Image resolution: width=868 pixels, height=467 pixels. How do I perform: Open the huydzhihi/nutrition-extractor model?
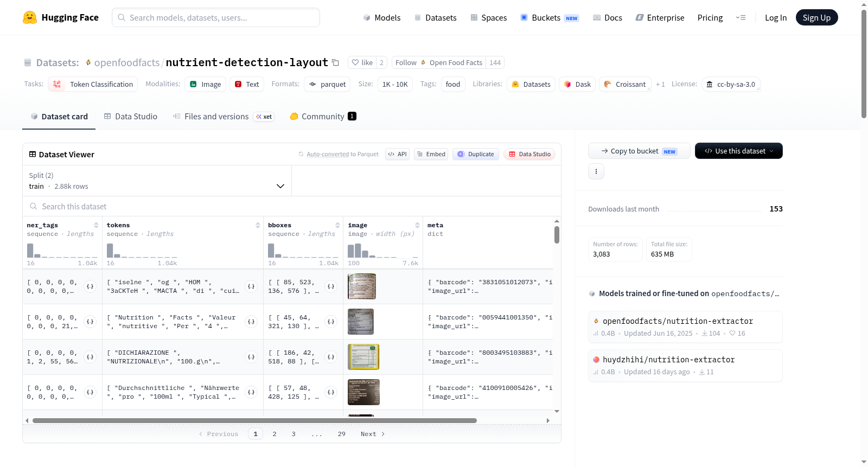[685, 365]
